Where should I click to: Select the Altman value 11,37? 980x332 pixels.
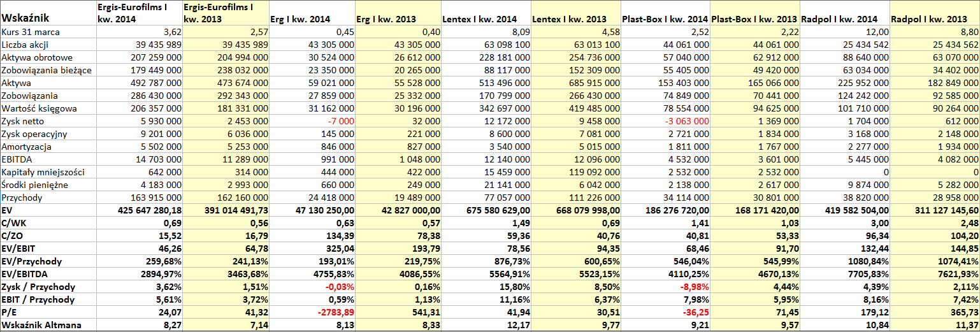[934, 325]
